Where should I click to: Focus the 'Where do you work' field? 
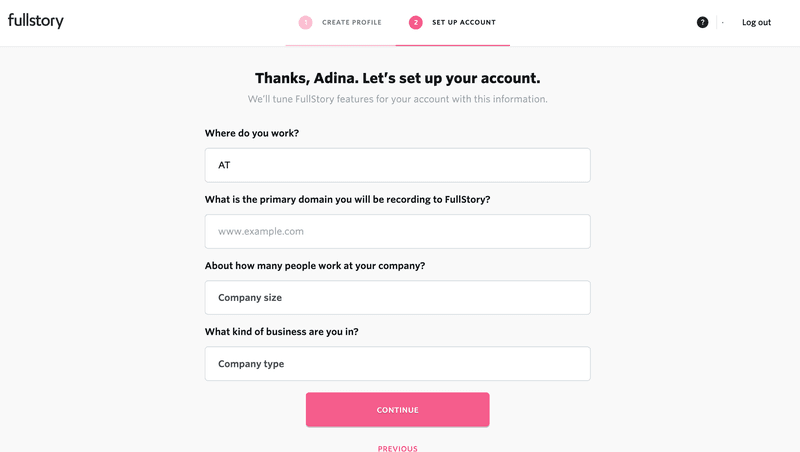pyautogui.click(x=397, y=165)
